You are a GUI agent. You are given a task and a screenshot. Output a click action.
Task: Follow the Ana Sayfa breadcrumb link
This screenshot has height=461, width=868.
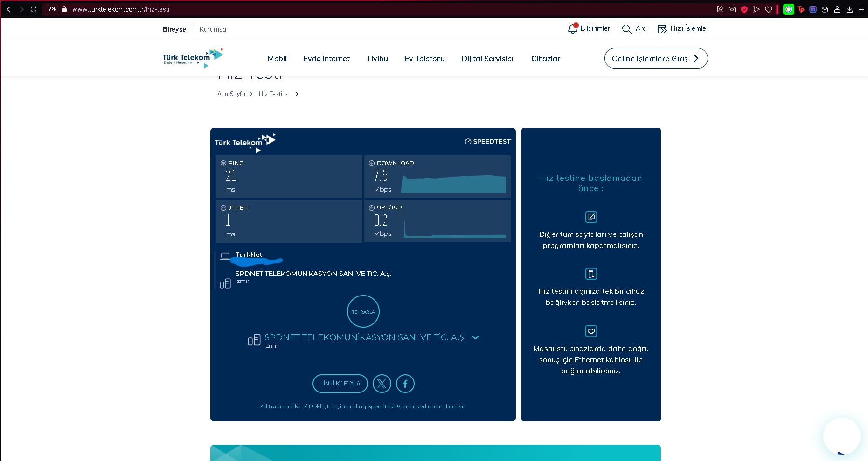click(x=231, y=94)
